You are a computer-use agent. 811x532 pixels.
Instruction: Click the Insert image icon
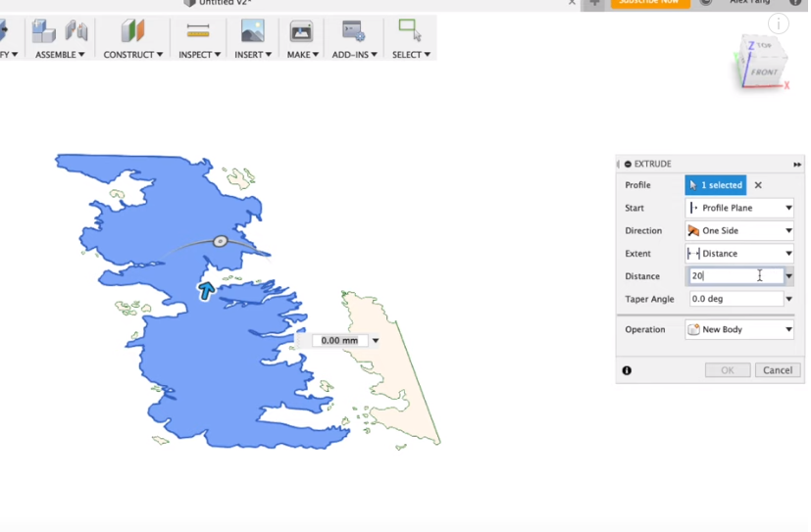tap(252, 31)
